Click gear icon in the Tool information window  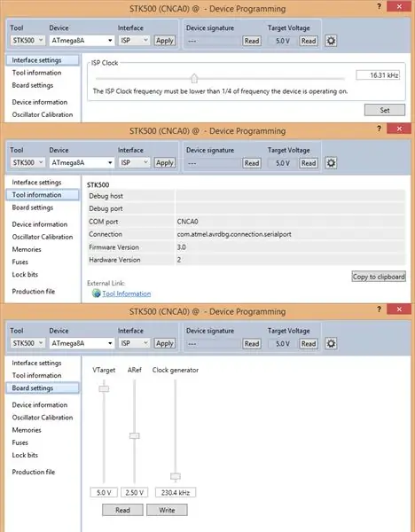click(x=331, y=163)
